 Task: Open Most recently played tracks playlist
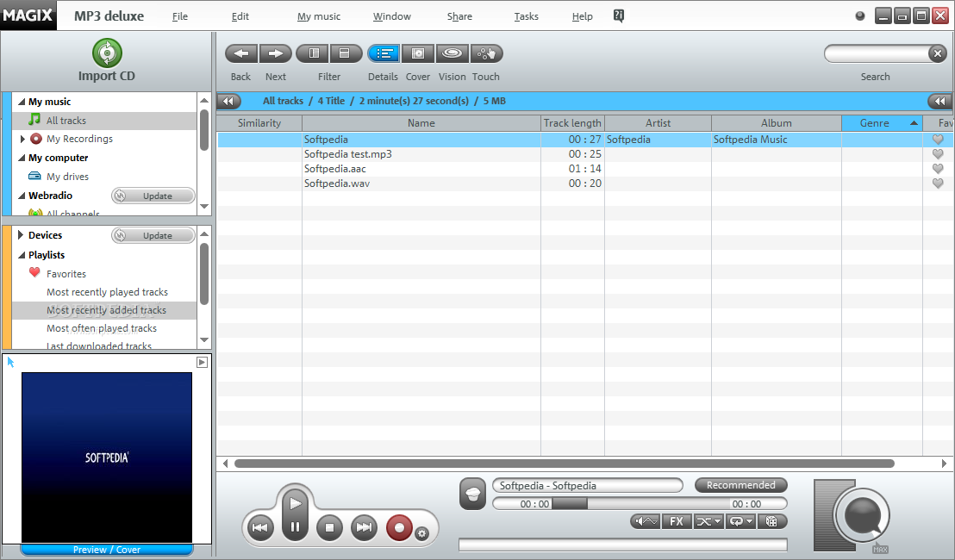pos(107,292)
